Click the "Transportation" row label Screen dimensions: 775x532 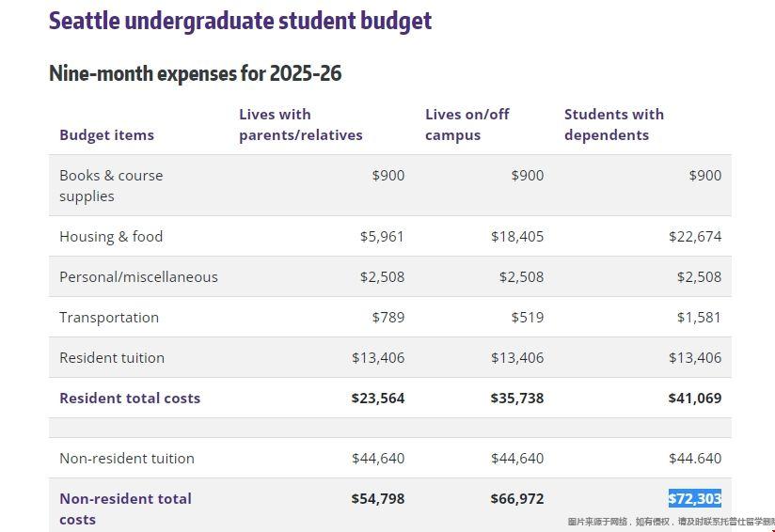[109, 317]
